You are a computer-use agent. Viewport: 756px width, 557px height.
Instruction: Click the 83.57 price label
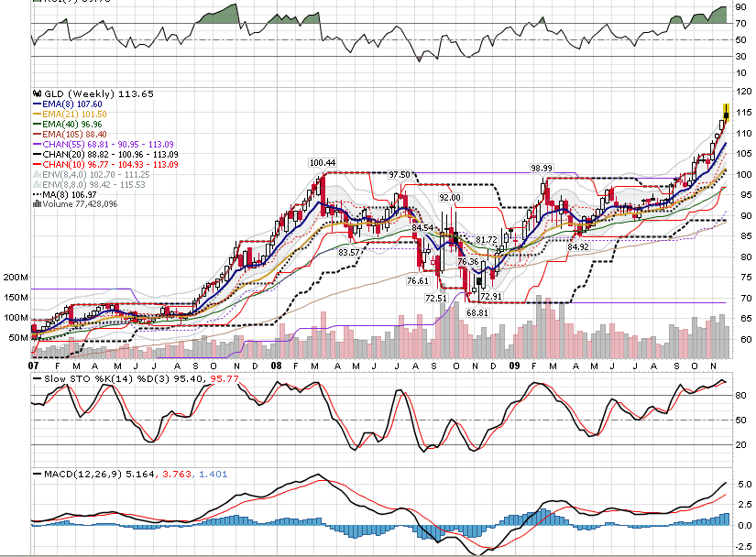(348, 253)
